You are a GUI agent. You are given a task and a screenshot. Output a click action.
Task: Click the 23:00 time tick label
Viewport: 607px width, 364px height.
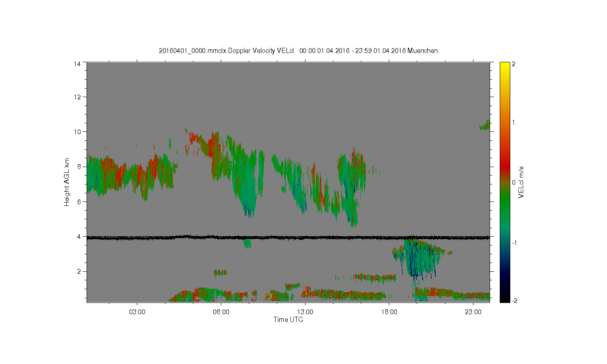(x=473, y=312)
